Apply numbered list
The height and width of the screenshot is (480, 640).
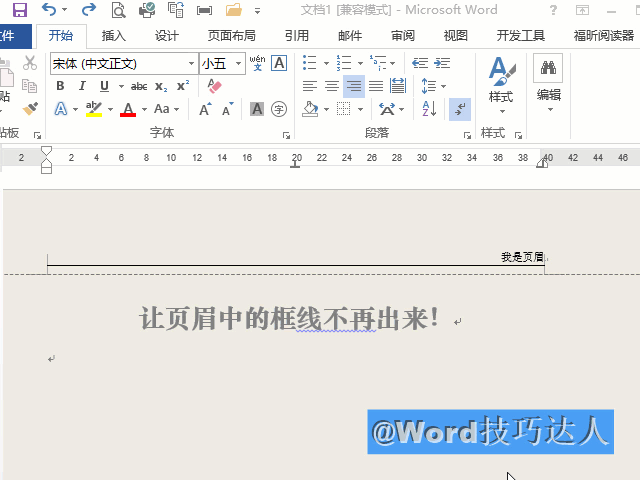(x=344, y=63)
